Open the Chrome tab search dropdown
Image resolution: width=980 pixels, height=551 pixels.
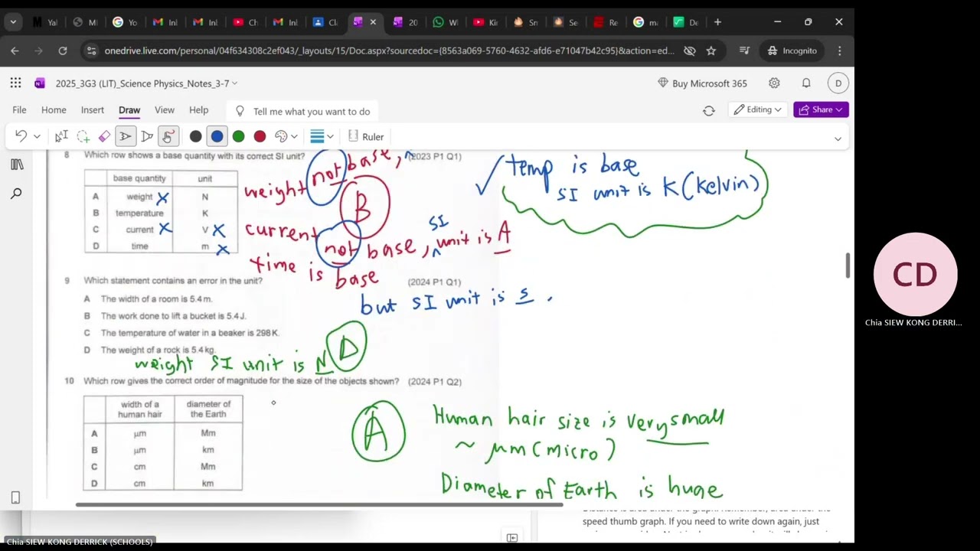(x=13, y=22)
